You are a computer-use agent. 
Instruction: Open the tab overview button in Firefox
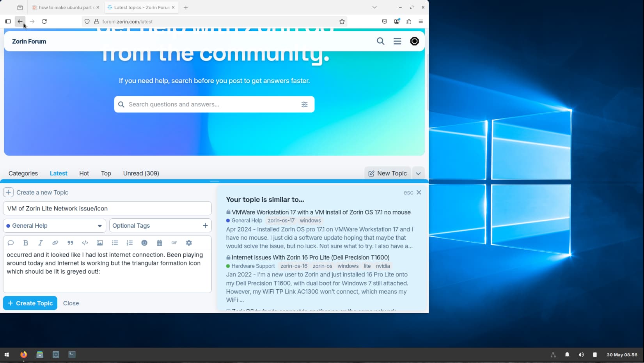tap(20, 7)
